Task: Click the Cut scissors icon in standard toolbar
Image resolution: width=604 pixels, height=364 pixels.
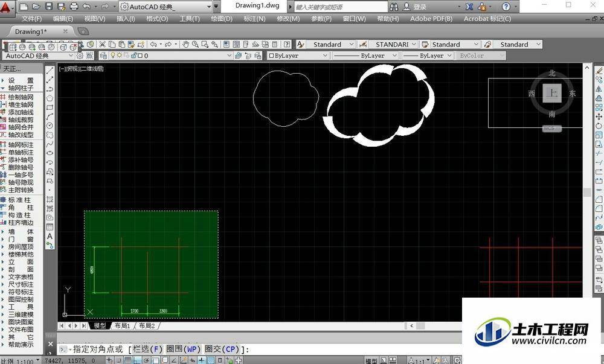Action: (102, 45)
